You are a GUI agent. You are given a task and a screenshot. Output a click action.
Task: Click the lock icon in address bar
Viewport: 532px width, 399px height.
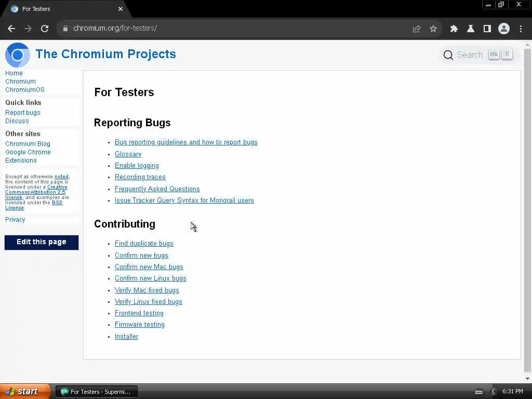[x=65, y=29]
